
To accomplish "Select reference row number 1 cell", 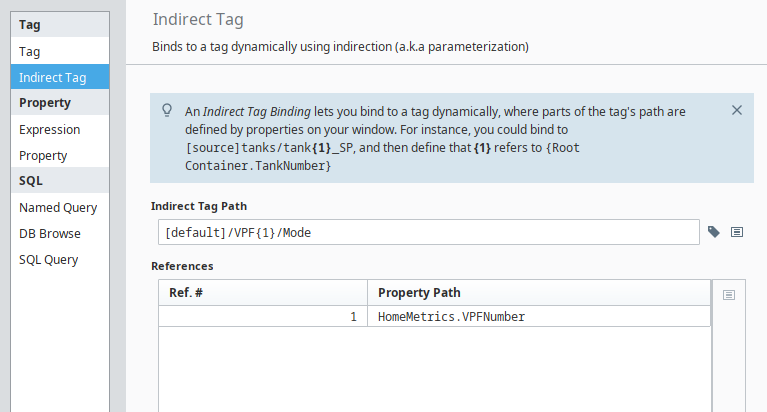I will (263, 317).
